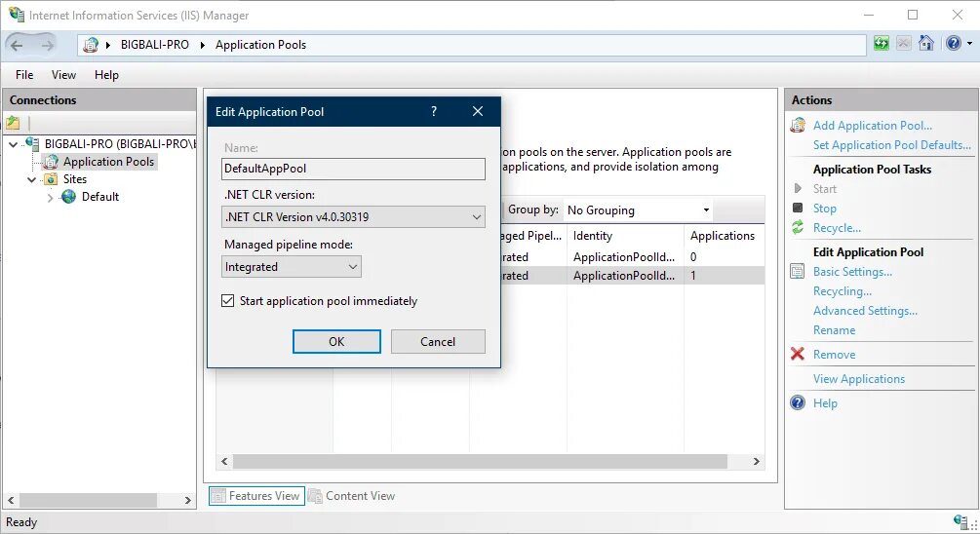Click the Back navigation arrow

pyautogui.click(x=17, y=45)
